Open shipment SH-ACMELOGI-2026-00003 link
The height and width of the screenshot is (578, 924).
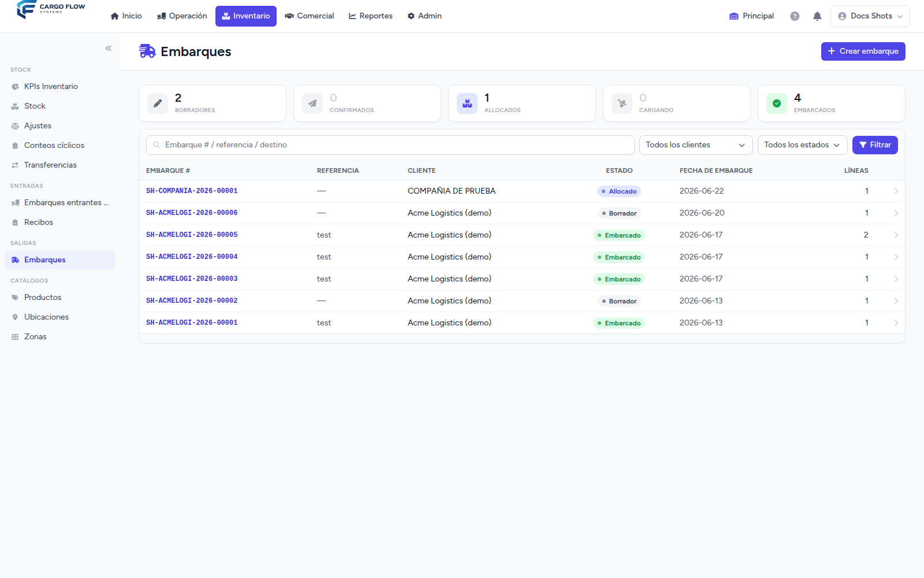click(192, 279)
